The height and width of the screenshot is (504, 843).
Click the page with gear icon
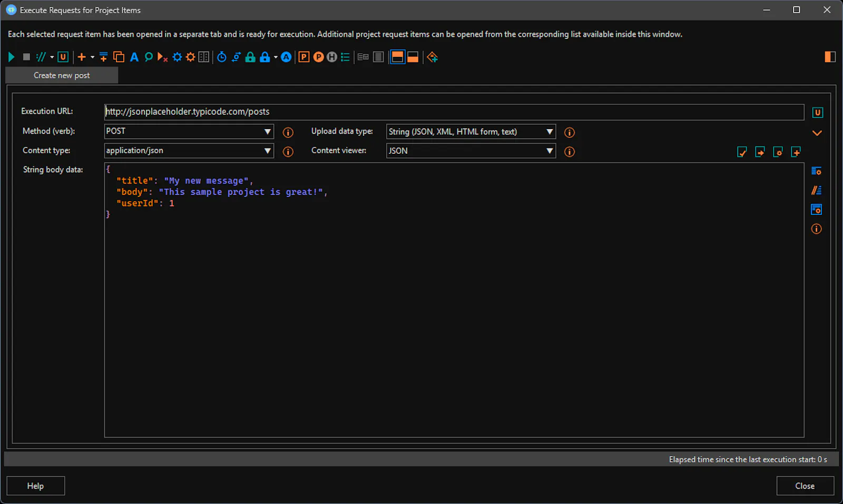click(778, 152)
